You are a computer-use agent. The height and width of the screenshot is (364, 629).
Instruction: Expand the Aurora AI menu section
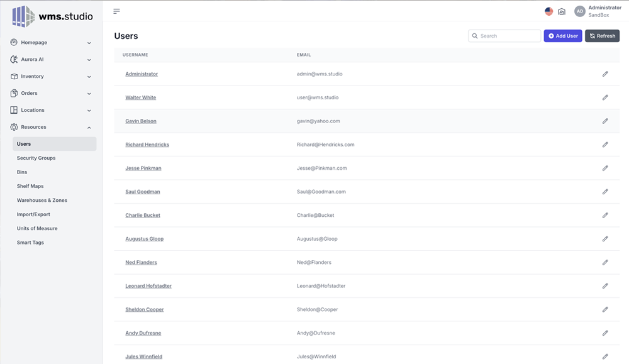(x=51, y=60)
